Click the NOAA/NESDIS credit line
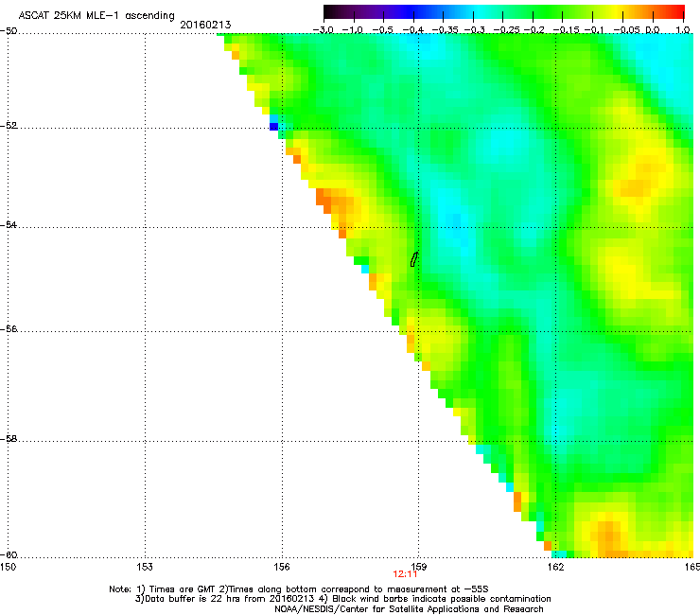Viewport: 700px width, 615px height. pyautogui.click(x=409, y=609)
